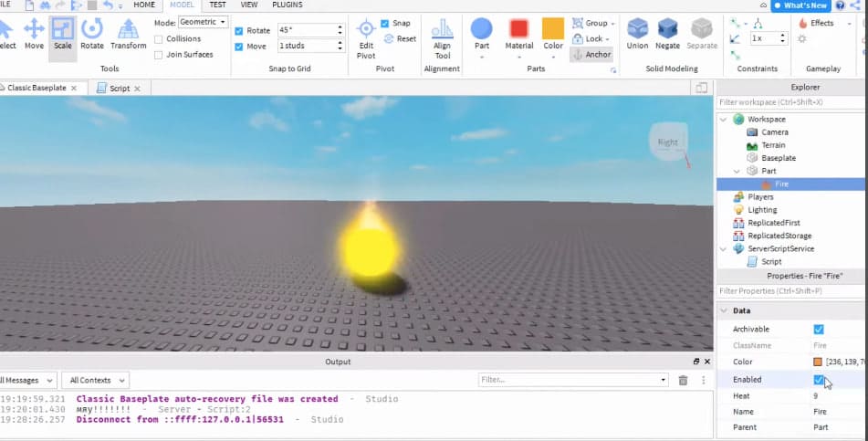This screenshot has height=441, width=868.
Task: Switch to the TEST ribbon tab
Action: (217, 5)
